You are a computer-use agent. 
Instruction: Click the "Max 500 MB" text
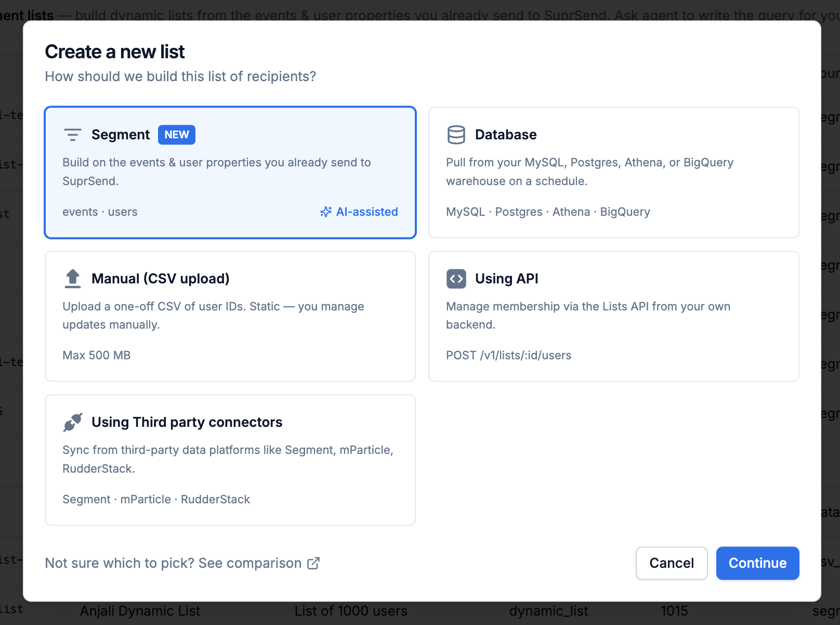(97, 355)
